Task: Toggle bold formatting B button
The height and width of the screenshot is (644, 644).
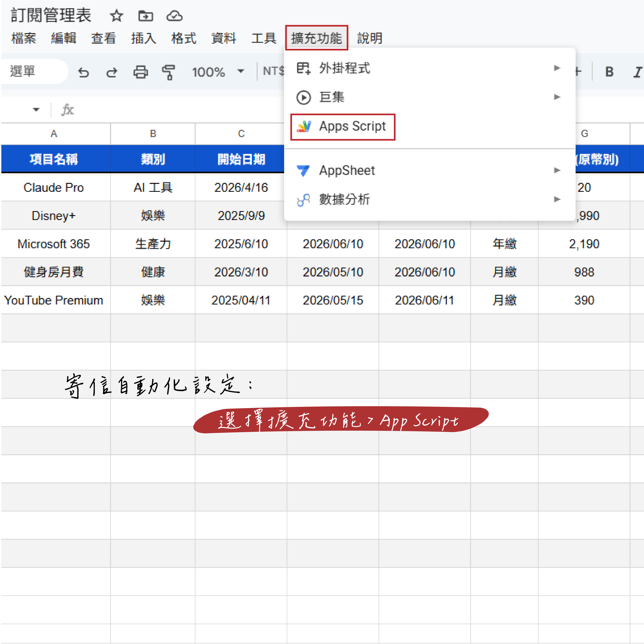Action: click(x=609, y=72)
